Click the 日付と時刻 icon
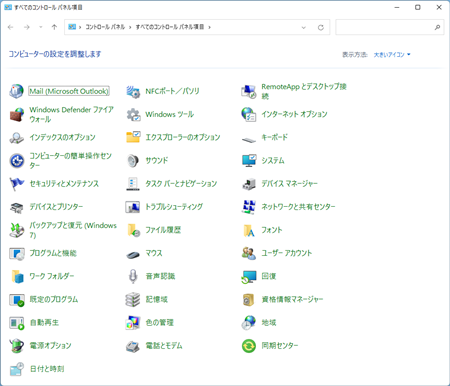 16,369
